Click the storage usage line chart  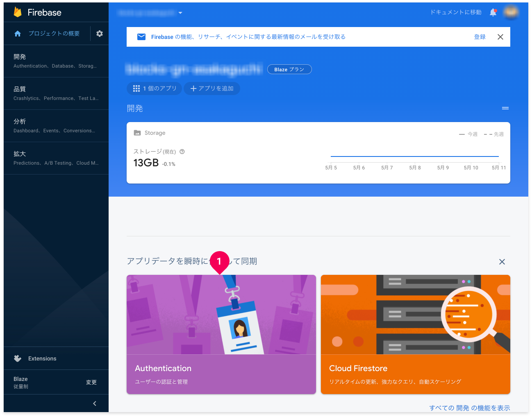[415, 156]
